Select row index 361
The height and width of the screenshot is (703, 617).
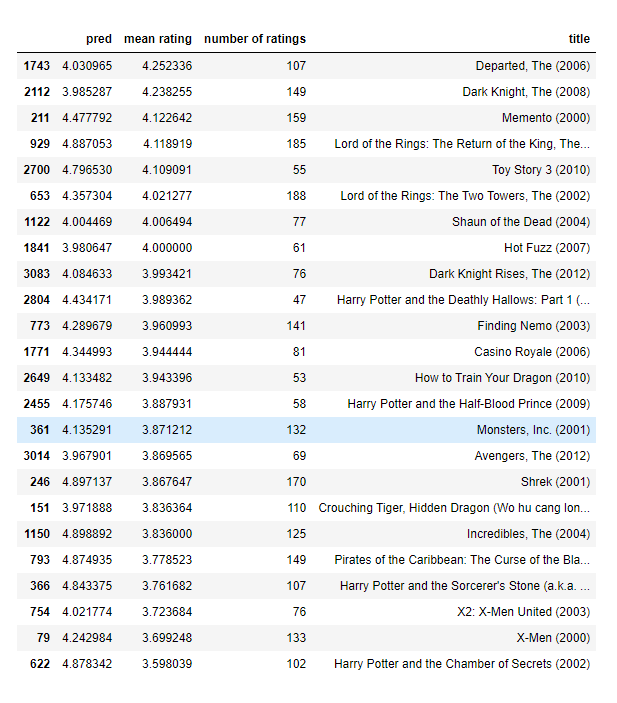pos(40,430)
